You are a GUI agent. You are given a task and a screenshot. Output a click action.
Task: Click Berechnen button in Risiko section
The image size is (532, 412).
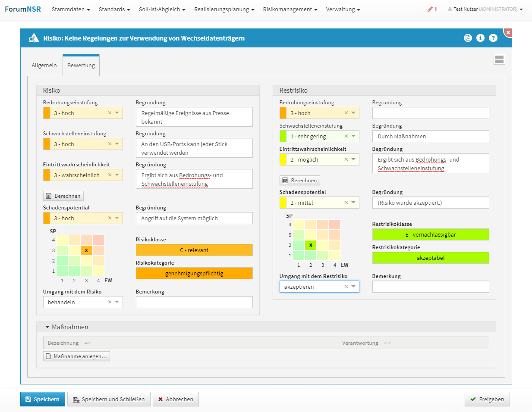coord(63,196)
